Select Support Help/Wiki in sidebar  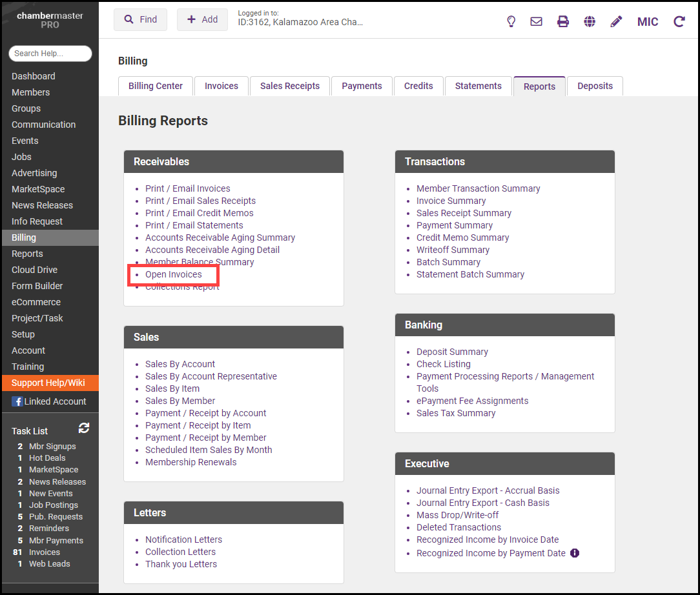(48, 383)
